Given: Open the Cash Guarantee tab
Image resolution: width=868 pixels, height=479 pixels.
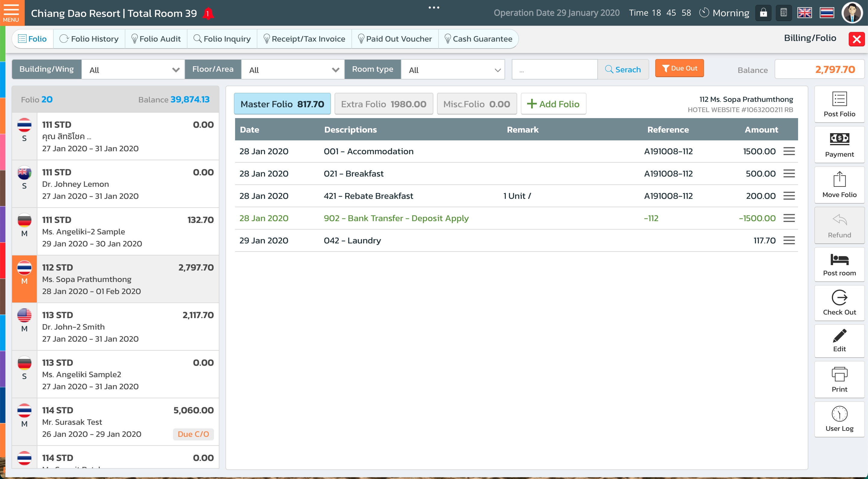Looking at the screenshot, I should (478, 39).
